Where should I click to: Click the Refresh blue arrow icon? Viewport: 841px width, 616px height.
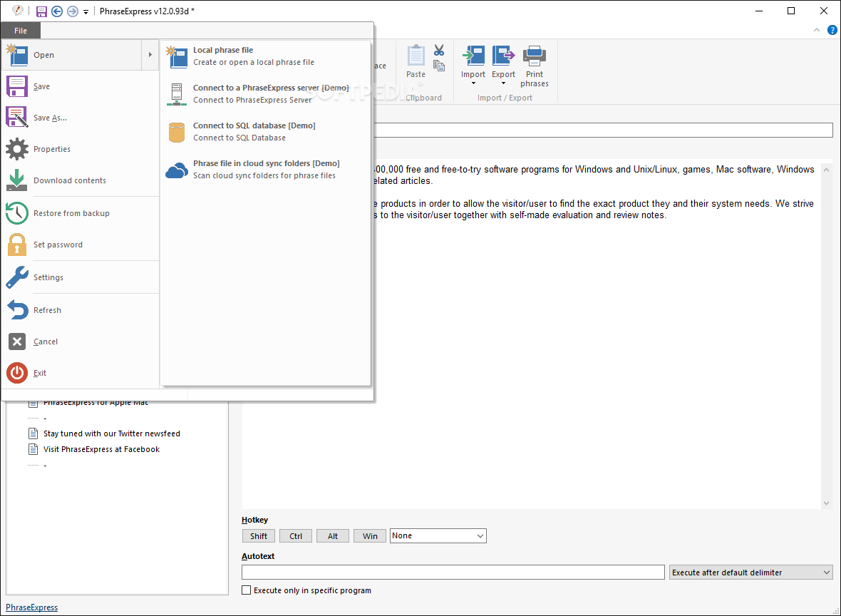click(16, 310)
